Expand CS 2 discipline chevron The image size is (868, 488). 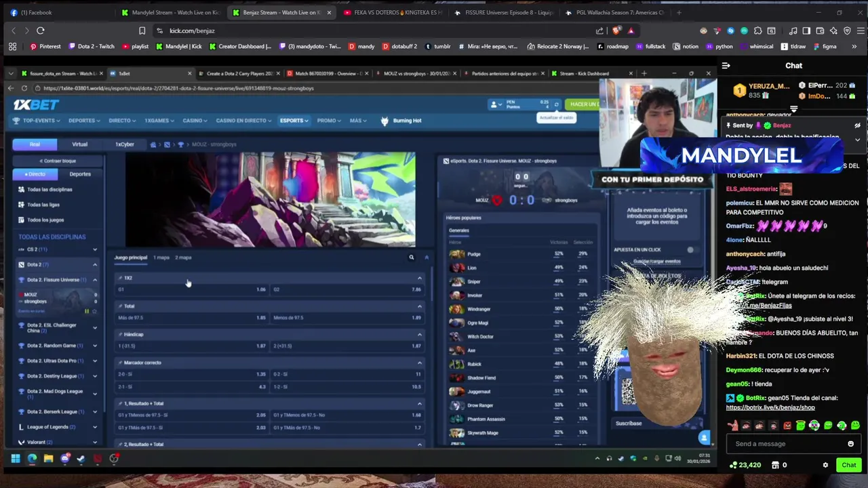(94, 249)
